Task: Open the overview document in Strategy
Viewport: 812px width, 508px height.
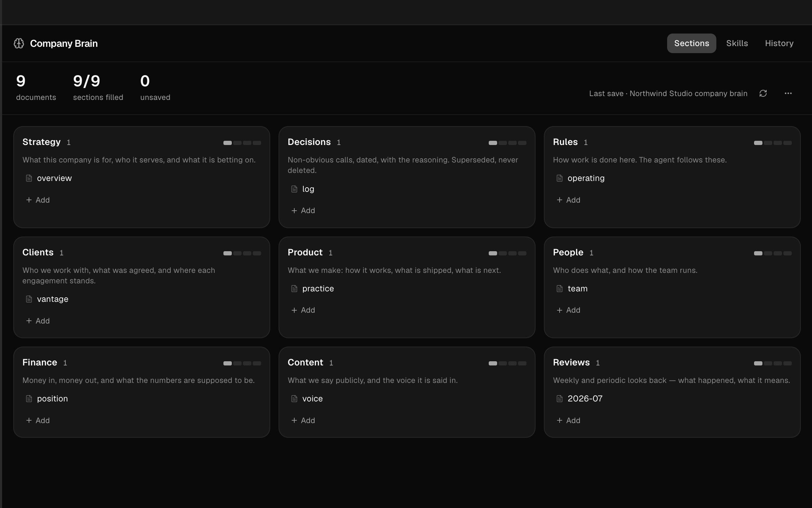Action: [x=54, y=178]
